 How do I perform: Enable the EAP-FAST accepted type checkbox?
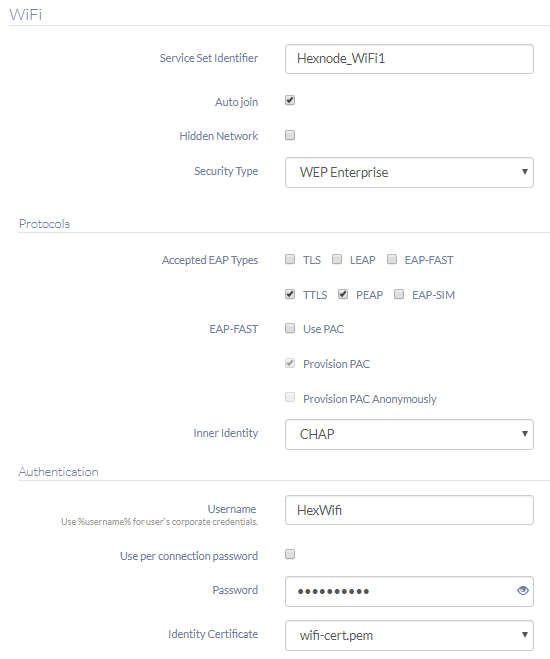(x=392, y=259)
